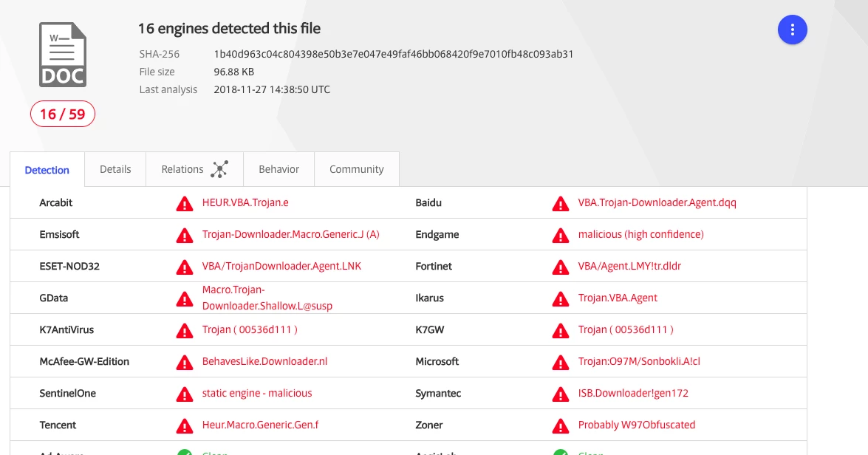The height and width of the screenshot is (455, 868).
Task: Click the warning icon in Zoner row
Action: coord(560,425)
